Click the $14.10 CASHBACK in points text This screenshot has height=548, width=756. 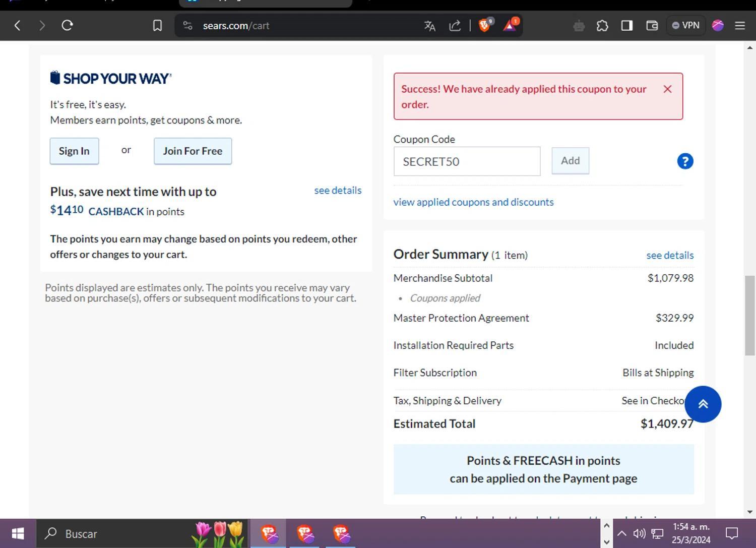click(117, 210)
